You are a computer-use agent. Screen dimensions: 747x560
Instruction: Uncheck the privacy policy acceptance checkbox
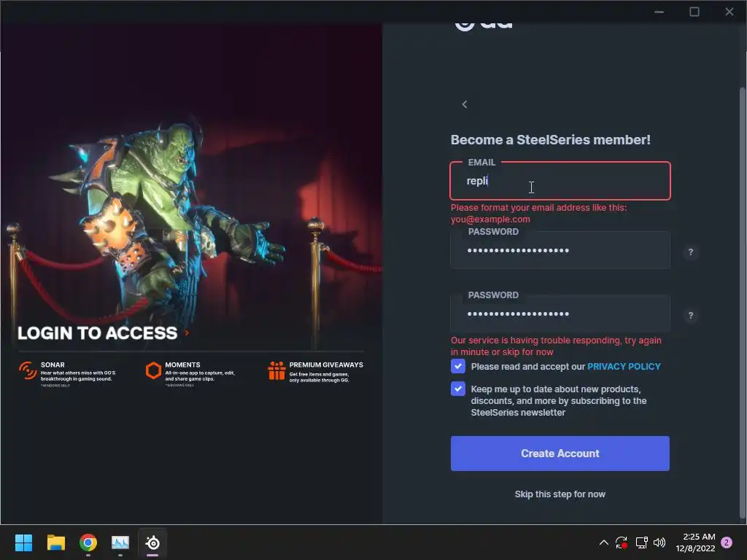click(458, 366)
